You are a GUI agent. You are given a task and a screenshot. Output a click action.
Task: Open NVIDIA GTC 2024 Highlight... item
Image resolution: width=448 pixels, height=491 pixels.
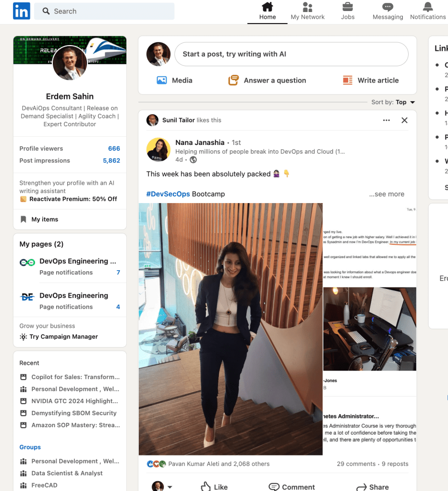74,401
